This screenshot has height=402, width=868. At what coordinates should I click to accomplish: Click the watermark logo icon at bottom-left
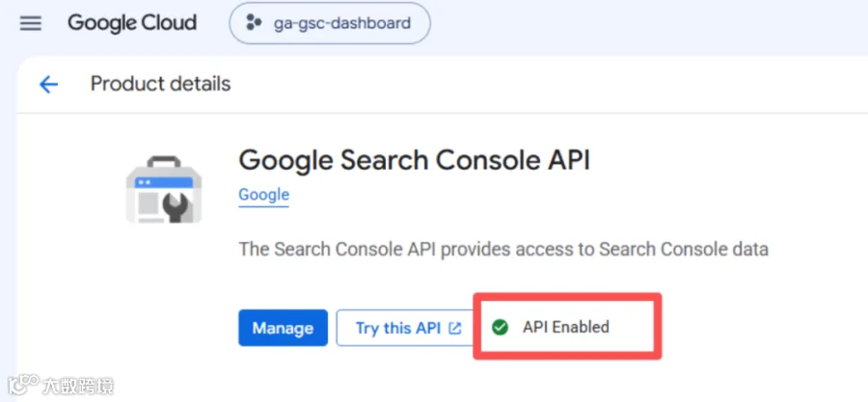point(23,385)
